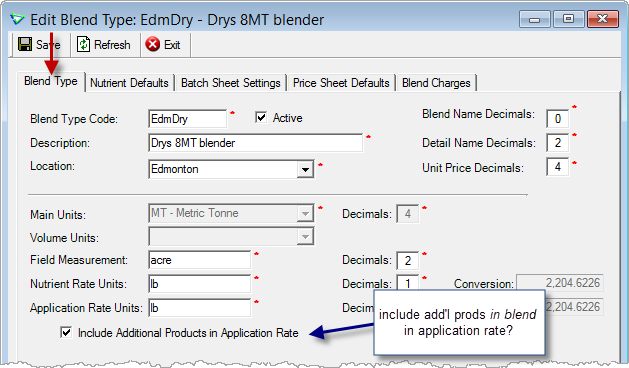The height and width of the screenshot is (368, 629).
Task: Click the Blend Type Code label
Action: [x=74, y=119]
